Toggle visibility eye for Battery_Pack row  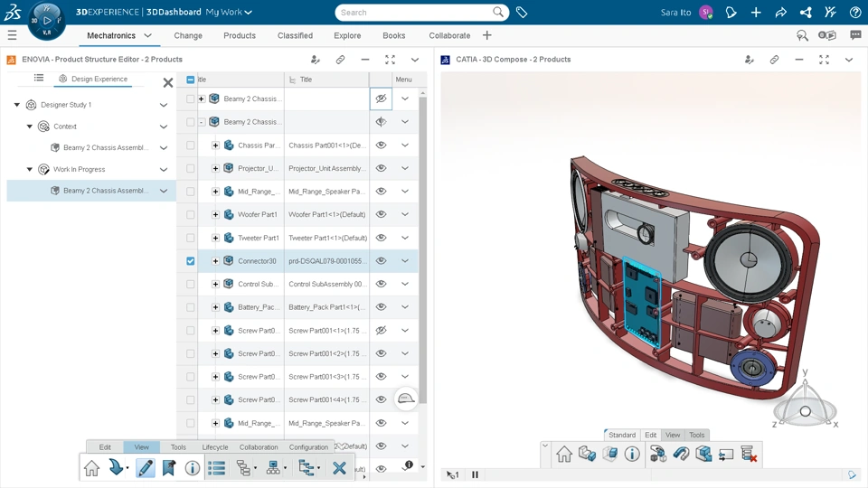381,307
